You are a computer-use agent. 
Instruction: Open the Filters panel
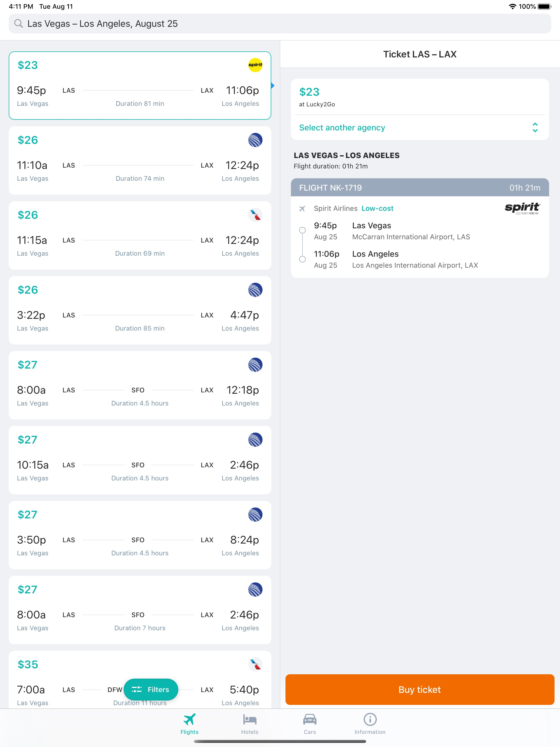[151, 690]
